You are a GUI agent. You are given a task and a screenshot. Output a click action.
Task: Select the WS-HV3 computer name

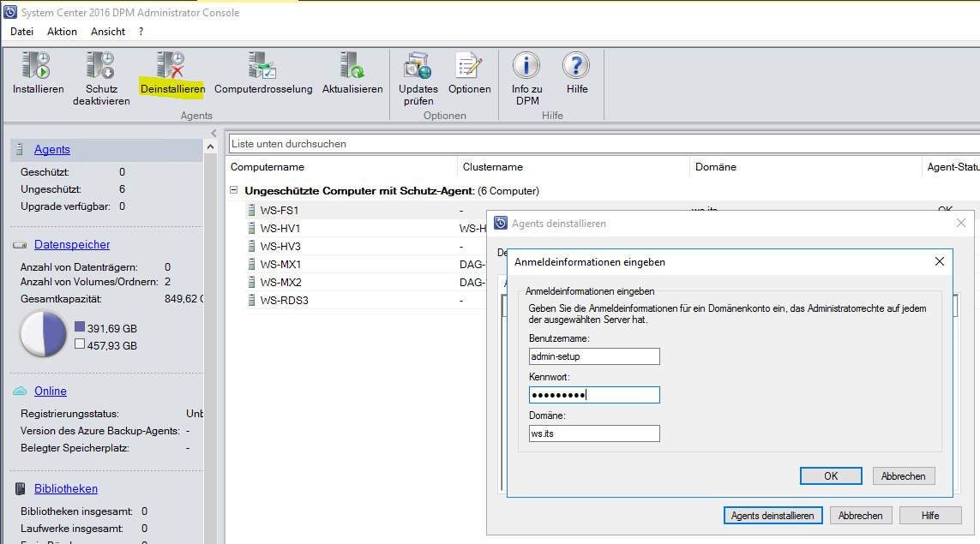280,246
